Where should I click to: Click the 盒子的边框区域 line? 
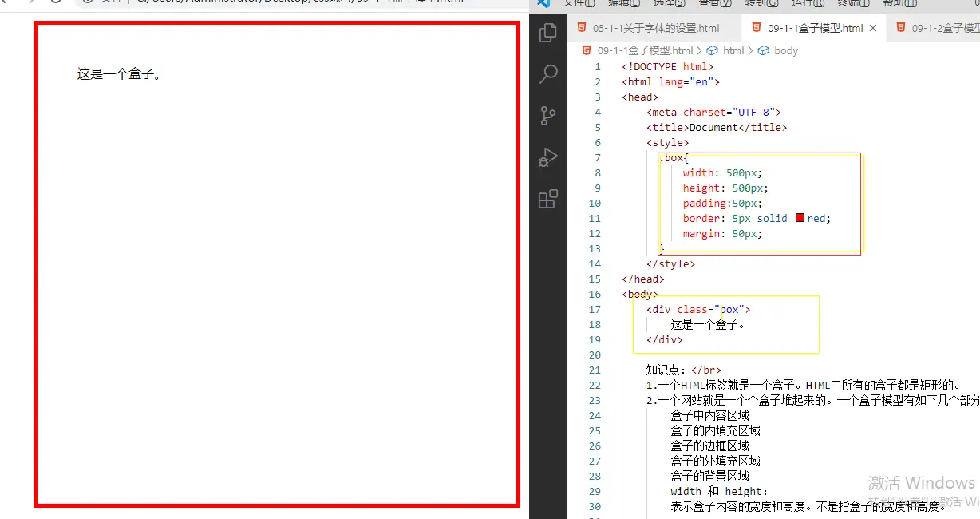point(710,446)
